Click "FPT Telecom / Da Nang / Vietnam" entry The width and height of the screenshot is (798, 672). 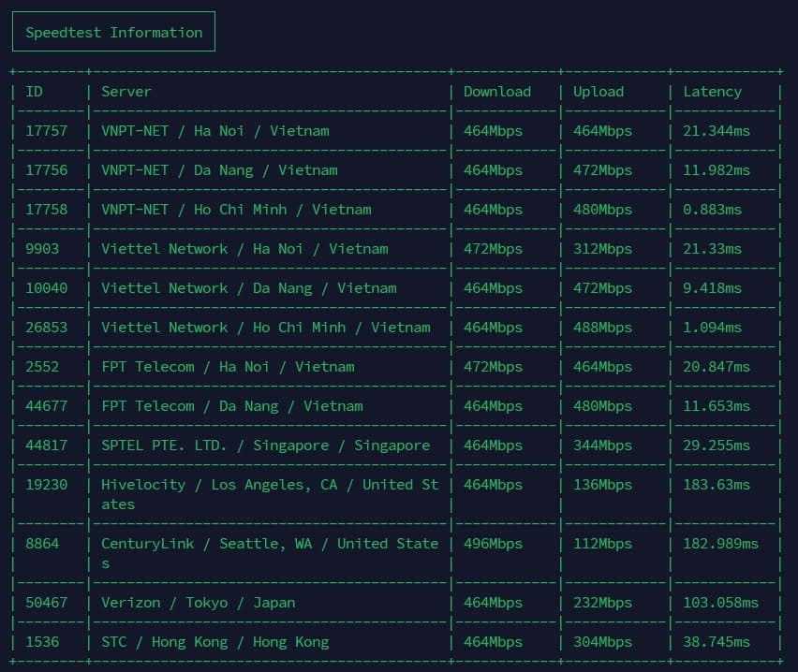(x=232, y=406)
